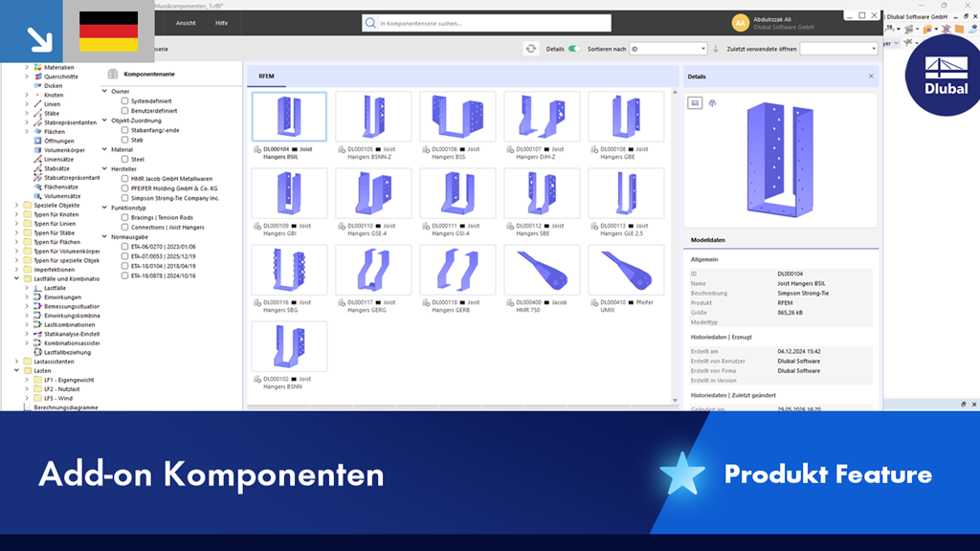980x551 pixels.
Task: Click the Linien tree icon
Action: click(x=38, y=104)
